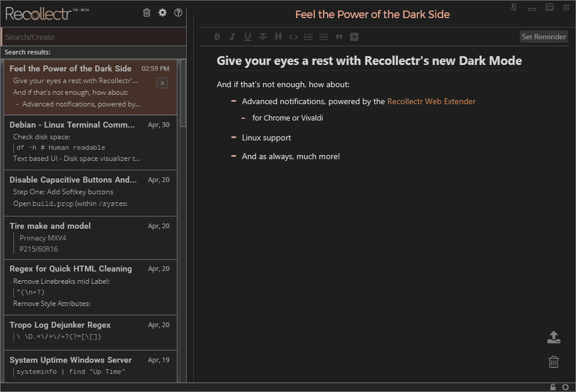Image resolution: width=576 pixels, height=392 pixels.
Task: Click the 'Primacy MXV4' text in the tire note
Action: (43, 238)
